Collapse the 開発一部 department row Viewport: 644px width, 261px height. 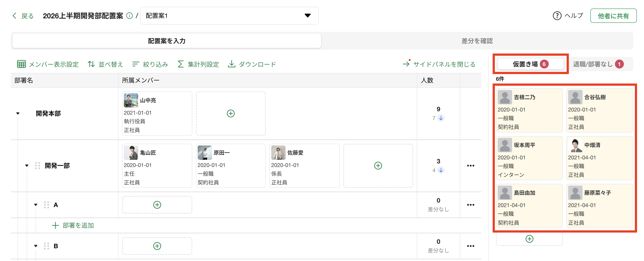(x=27, y=166)
